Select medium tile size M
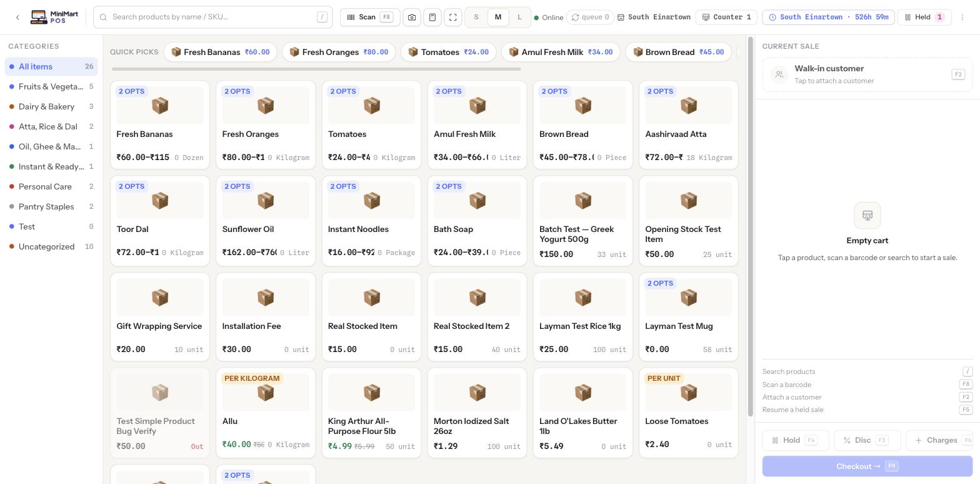This screenshot has height=484, width=980. coord(498,18)
